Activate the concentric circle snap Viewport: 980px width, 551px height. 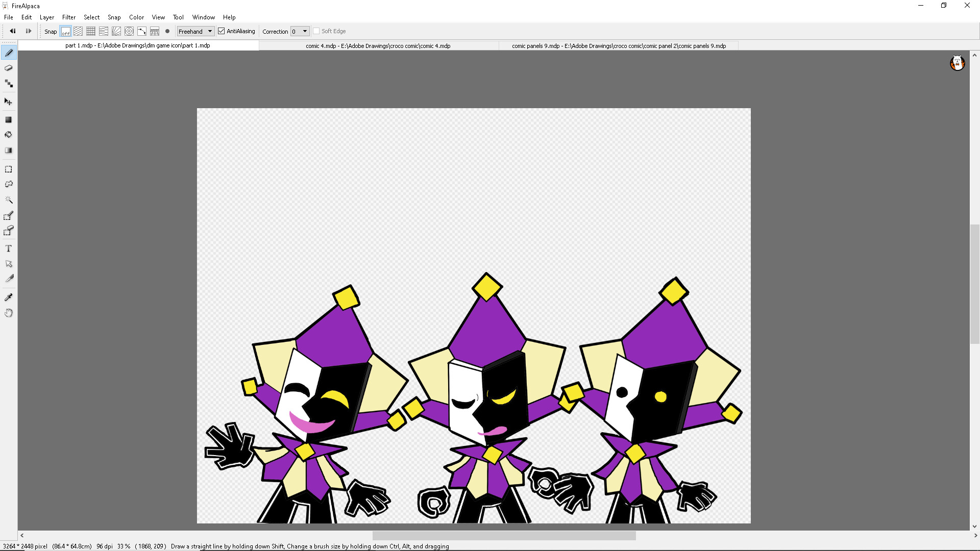pos(129,31)
